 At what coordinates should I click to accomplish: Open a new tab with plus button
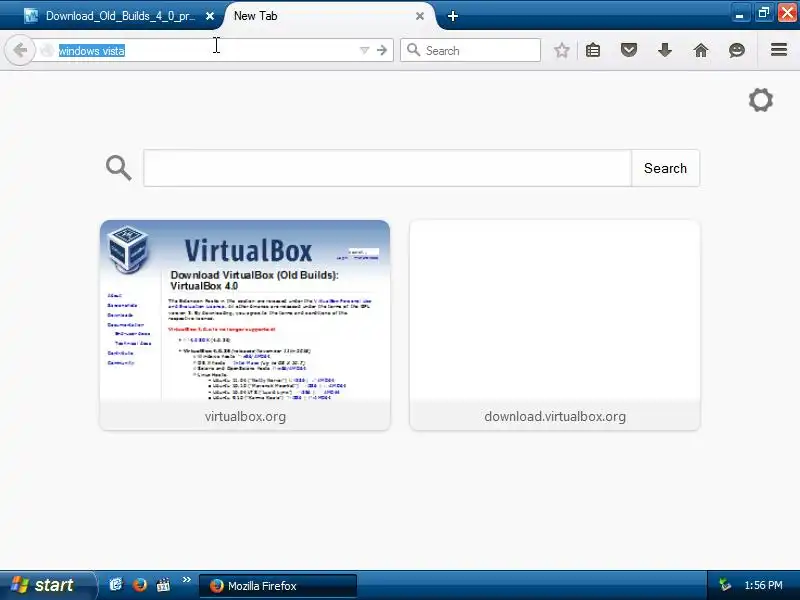(453, 16)
